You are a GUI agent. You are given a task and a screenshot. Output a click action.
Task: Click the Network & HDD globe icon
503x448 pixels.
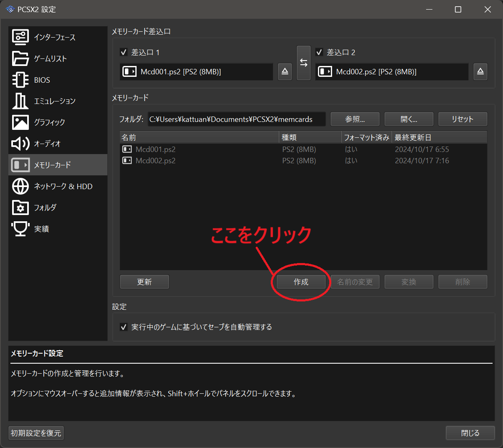[x=20, y=186]
